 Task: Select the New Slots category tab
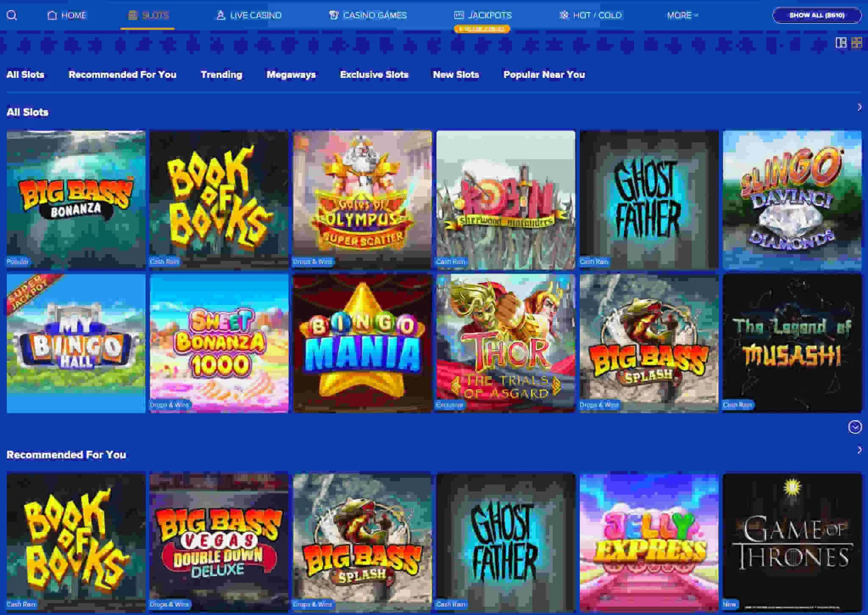click(x=456, y=75)
